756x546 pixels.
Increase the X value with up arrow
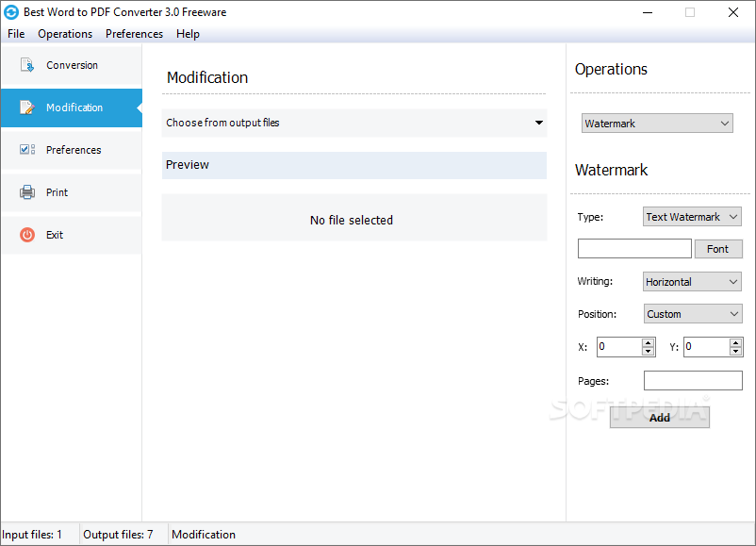[x=648, y=342]
